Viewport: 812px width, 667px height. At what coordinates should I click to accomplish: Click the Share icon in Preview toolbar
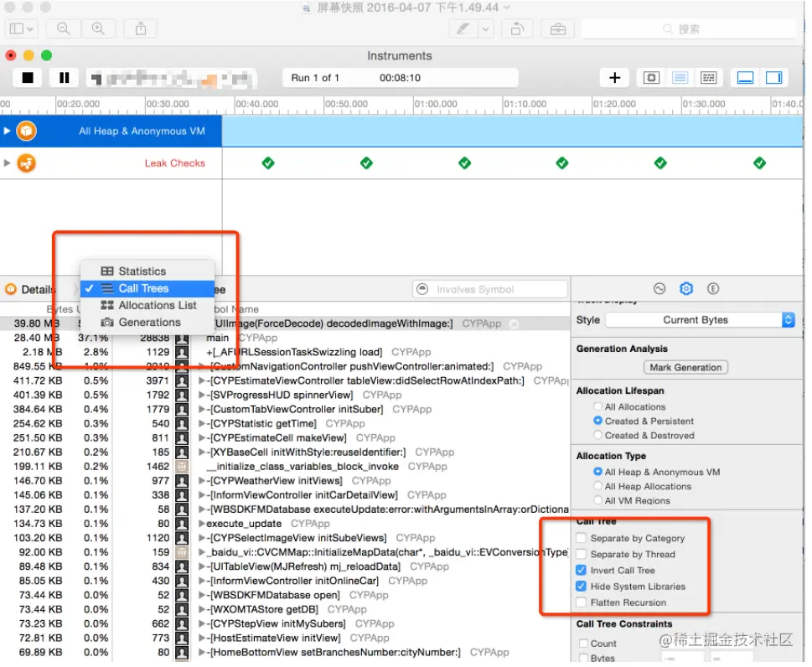pos(141,29)
